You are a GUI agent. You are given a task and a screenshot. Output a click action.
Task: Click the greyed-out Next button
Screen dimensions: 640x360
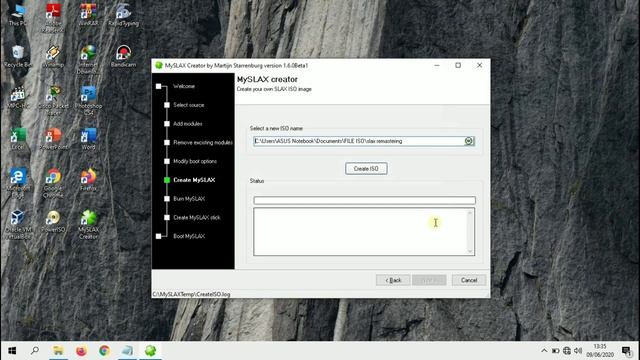(429, 280)
